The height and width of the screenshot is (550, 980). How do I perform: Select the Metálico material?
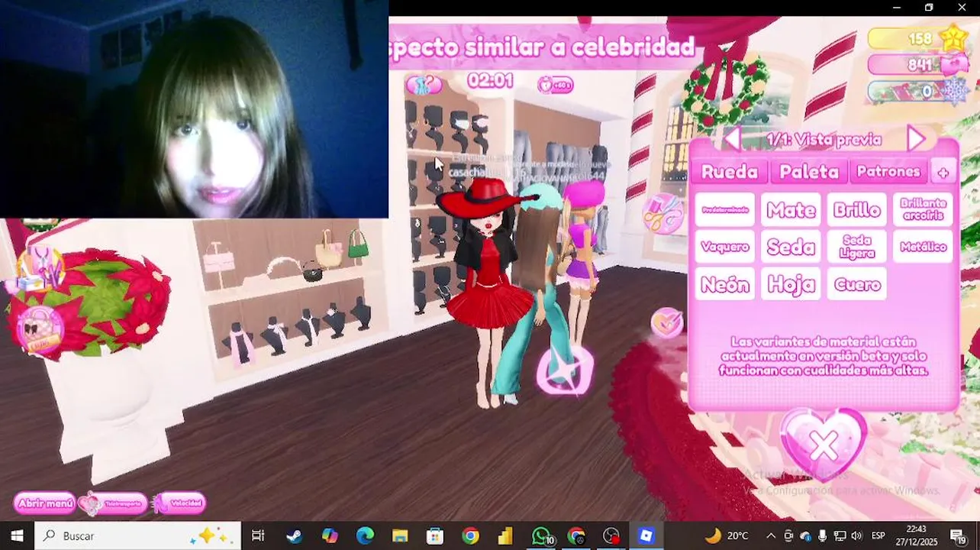point(923,247)
